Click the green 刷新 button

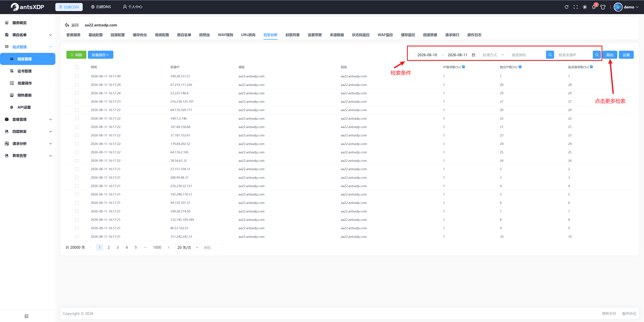[x=76, y=55]
